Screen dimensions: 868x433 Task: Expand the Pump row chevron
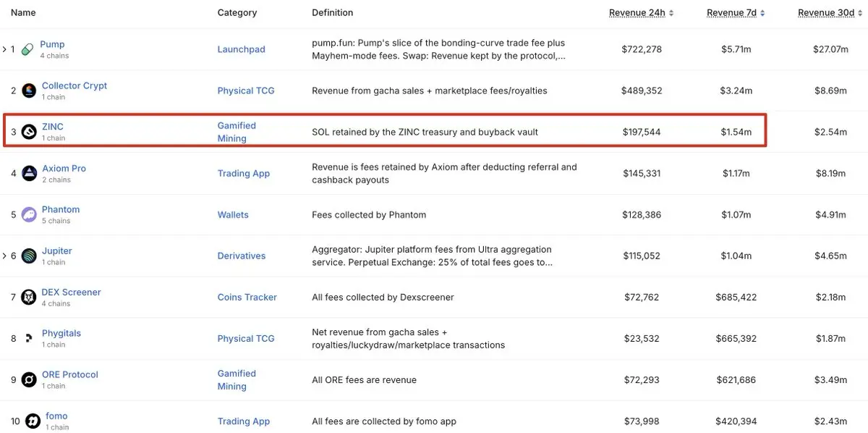(x=4, y=49)
